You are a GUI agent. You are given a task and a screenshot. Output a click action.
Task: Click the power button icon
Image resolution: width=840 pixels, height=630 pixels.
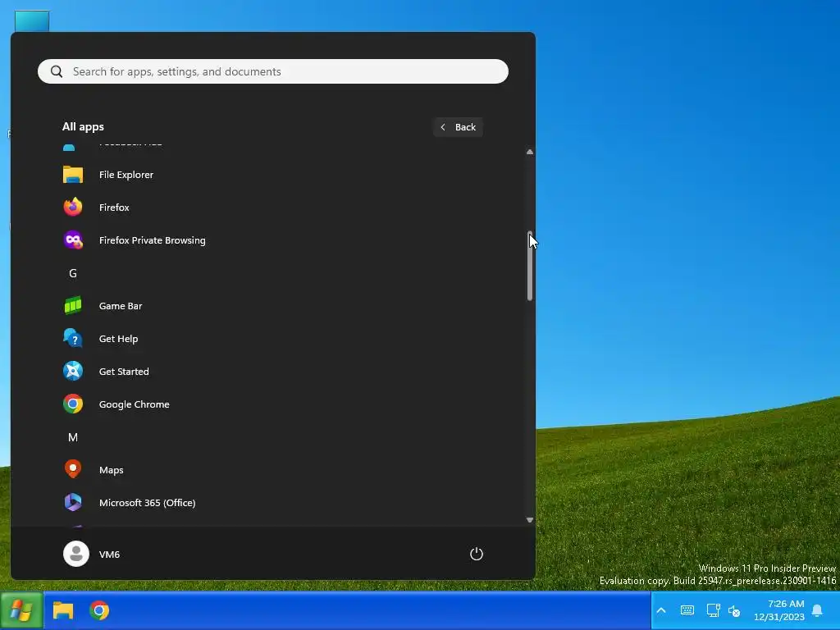pos(477,554)
